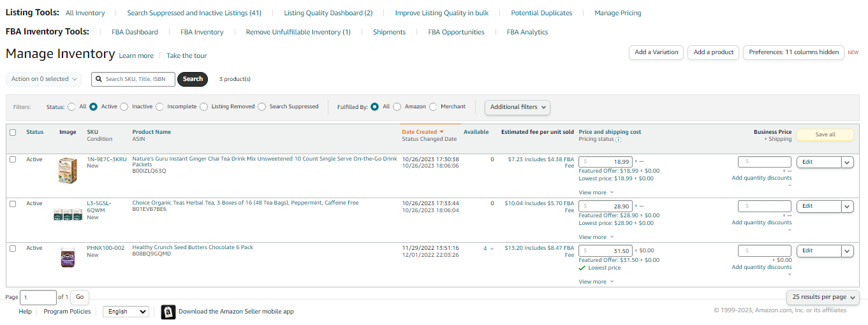The image size is (868, 325).
Task: Click the Search button
Action: [x=193, y=79]
